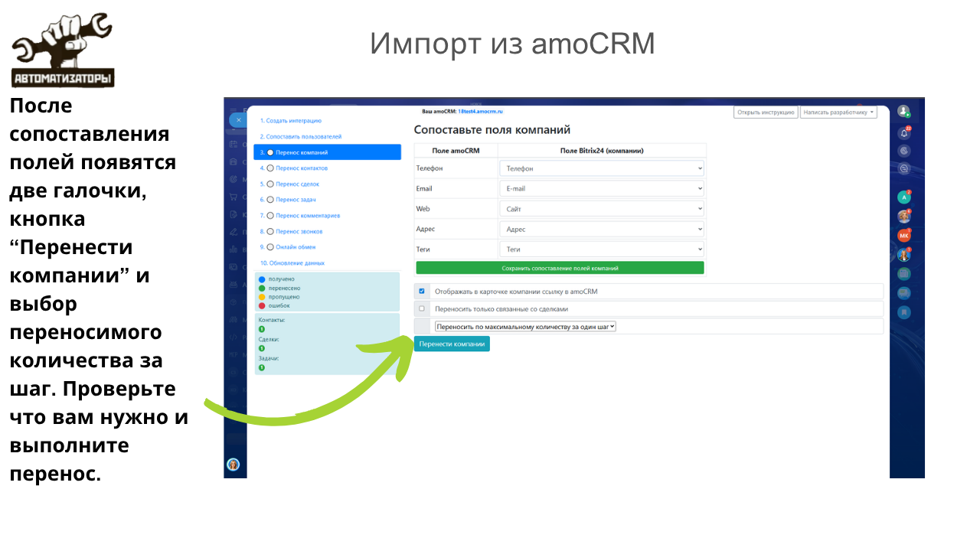This screenshot has width=980, height=551.
Task: Click the amoCRM 'Web' field label
Action: [423, 208]
